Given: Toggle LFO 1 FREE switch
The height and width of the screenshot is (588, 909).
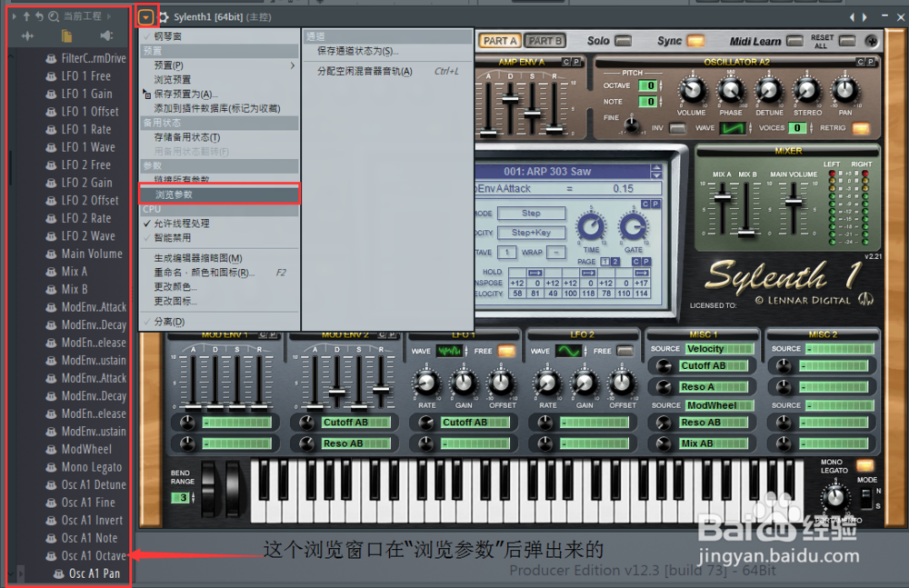Looking at the screenshot, I should click(x=506, y=351).
